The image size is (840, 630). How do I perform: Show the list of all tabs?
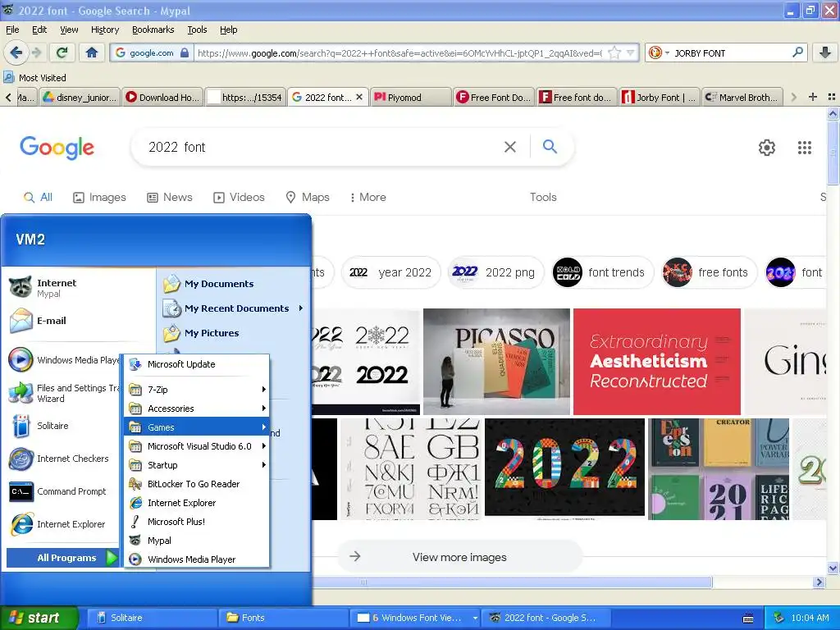coord(832,97)
